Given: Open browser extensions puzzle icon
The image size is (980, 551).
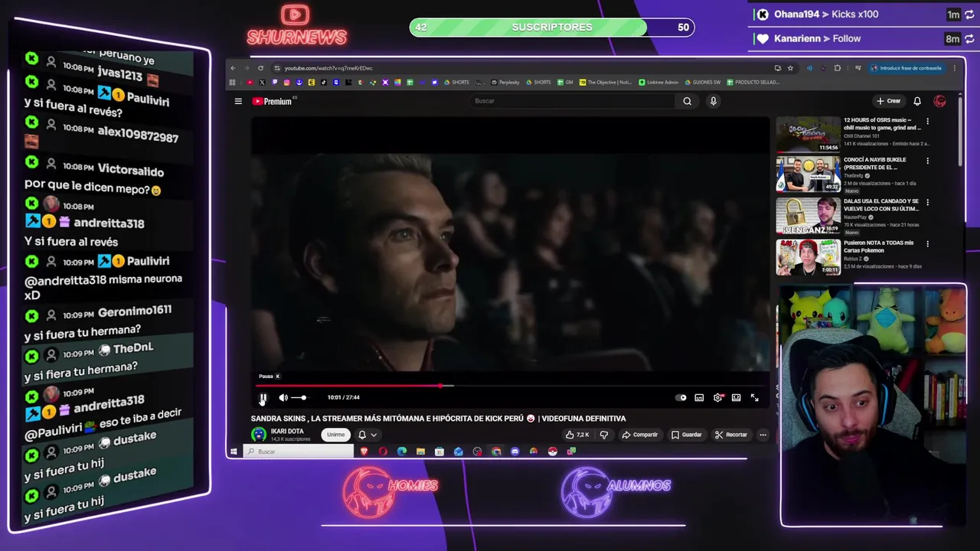Looking at the screenshot, I should pyautogui.click(x=838, y=68).
